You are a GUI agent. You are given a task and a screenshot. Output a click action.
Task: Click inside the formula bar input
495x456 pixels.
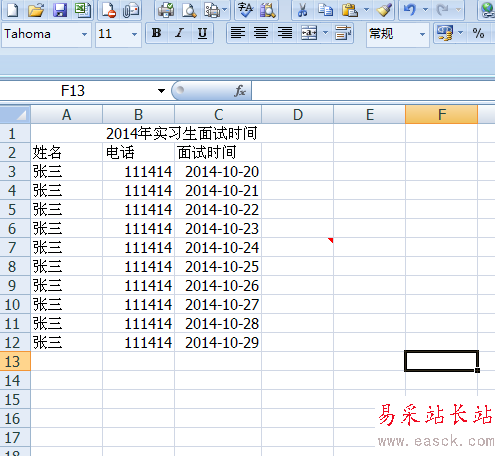coord(373,91)
